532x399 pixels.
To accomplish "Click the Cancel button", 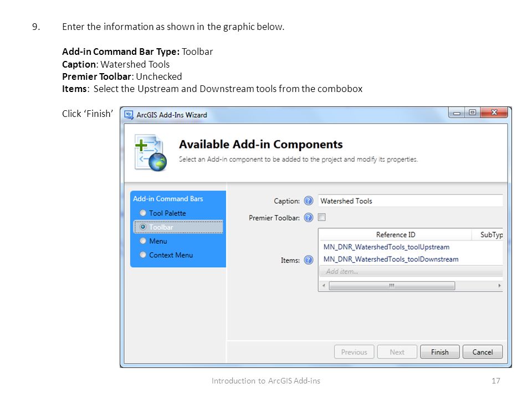I will (x=483, y=352).
